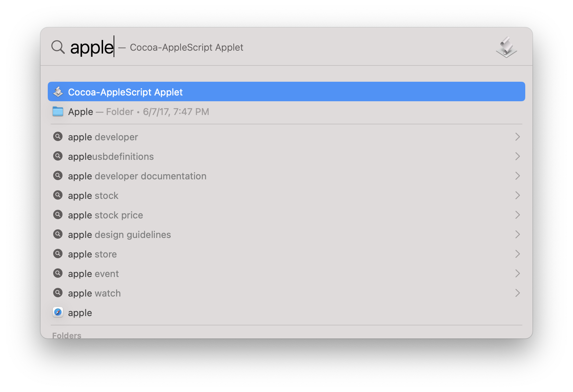Choose the 'appleusbdefinitions' suggestion
This screenshot has height=392, width=573.
(286, 156)
